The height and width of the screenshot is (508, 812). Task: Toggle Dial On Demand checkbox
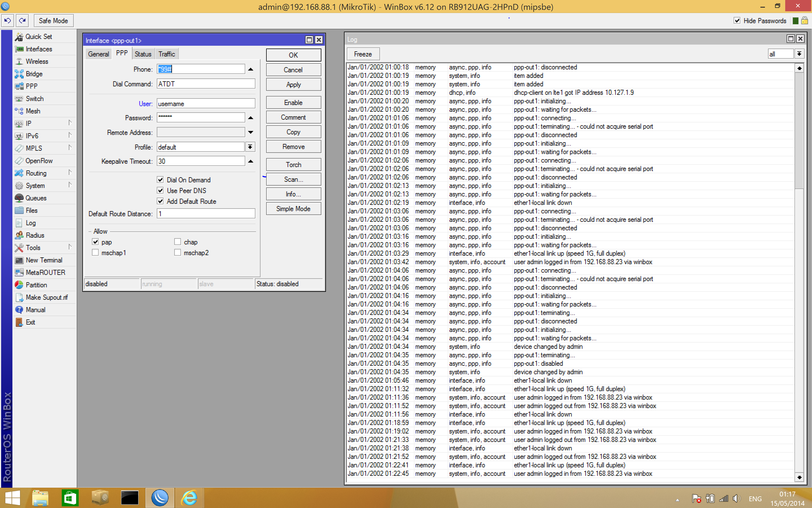[x=160, y=180]
